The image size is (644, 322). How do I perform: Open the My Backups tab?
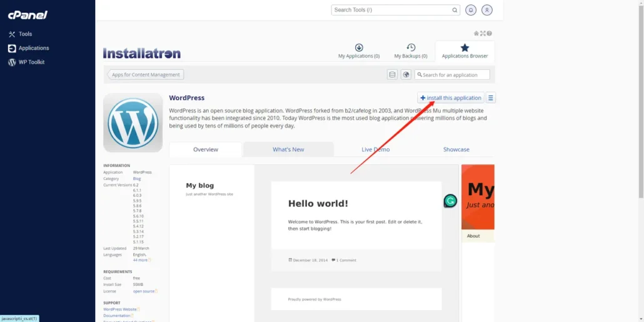(x=411, y=51)
